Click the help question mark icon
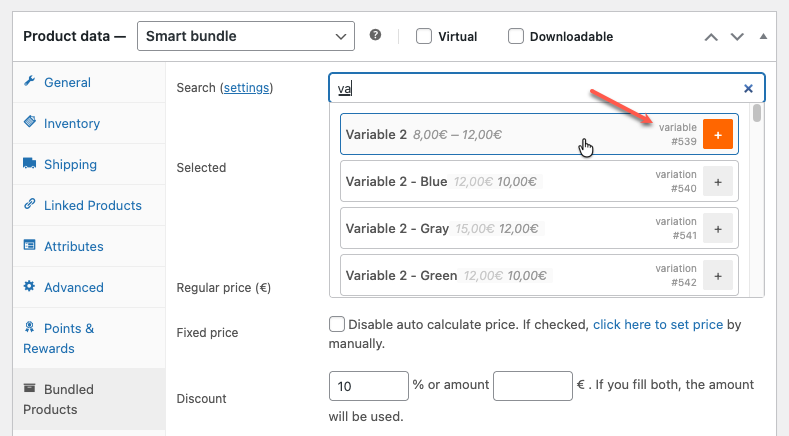This screenshot has height=436, width=789. [375, 35]
